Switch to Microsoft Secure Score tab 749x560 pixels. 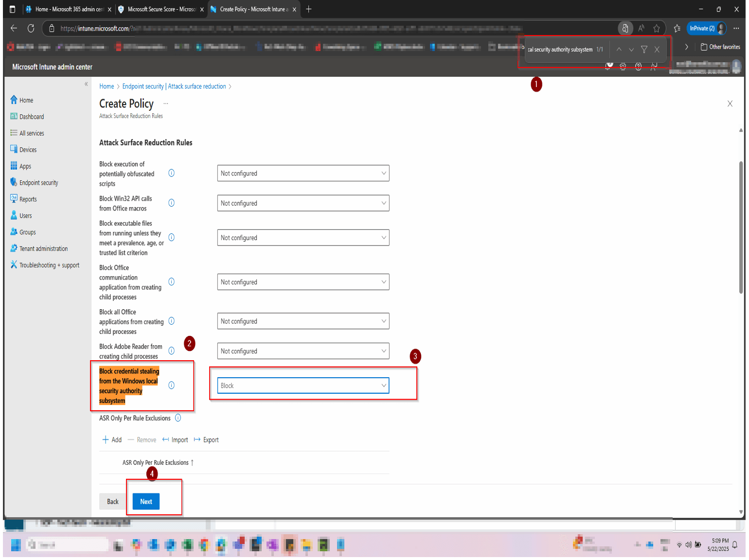[x=161, y=9]
